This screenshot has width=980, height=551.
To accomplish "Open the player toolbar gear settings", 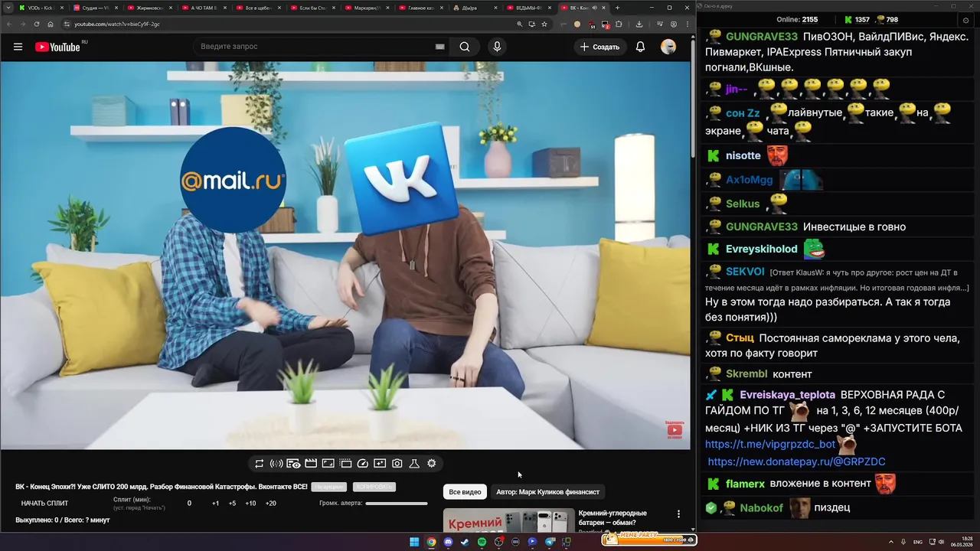I will [x=432, y=464].
